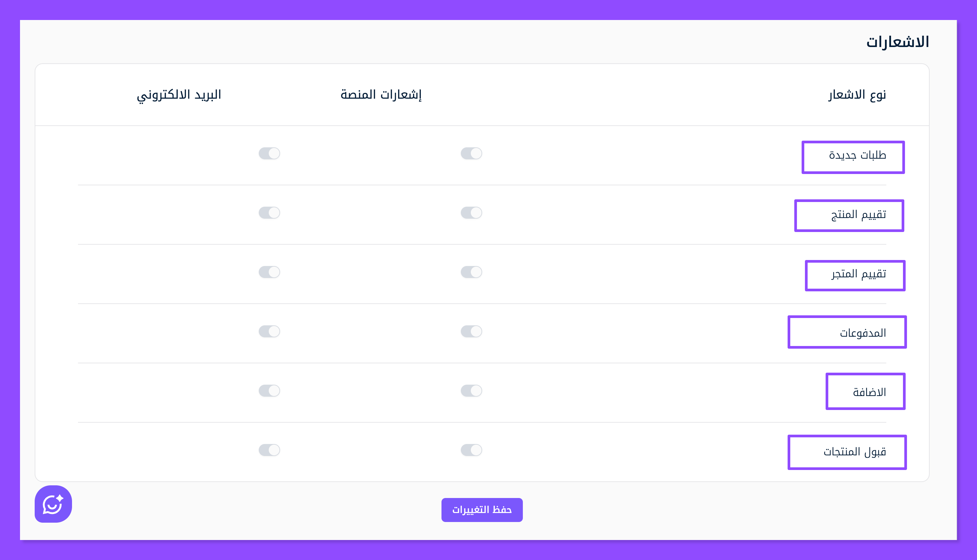Enable email notifications for تقييم المنتج
The image size is (977, 560).
click(x=269, y=213)
